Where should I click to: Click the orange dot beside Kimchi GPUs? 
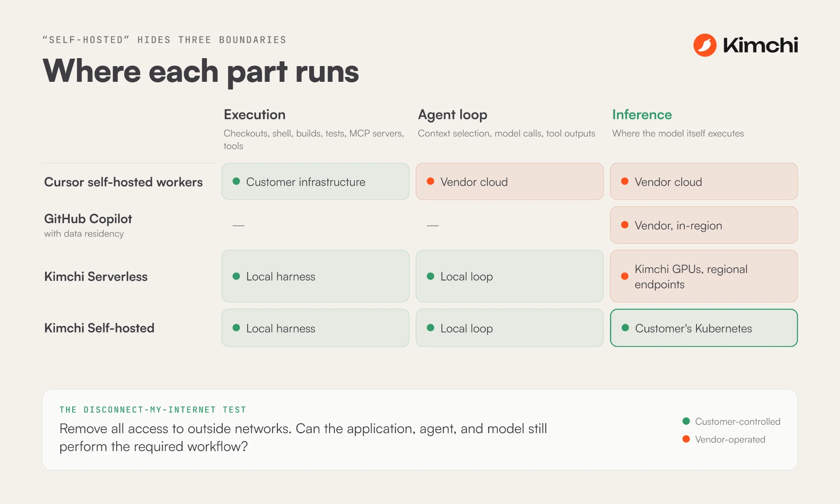(625, 276)
